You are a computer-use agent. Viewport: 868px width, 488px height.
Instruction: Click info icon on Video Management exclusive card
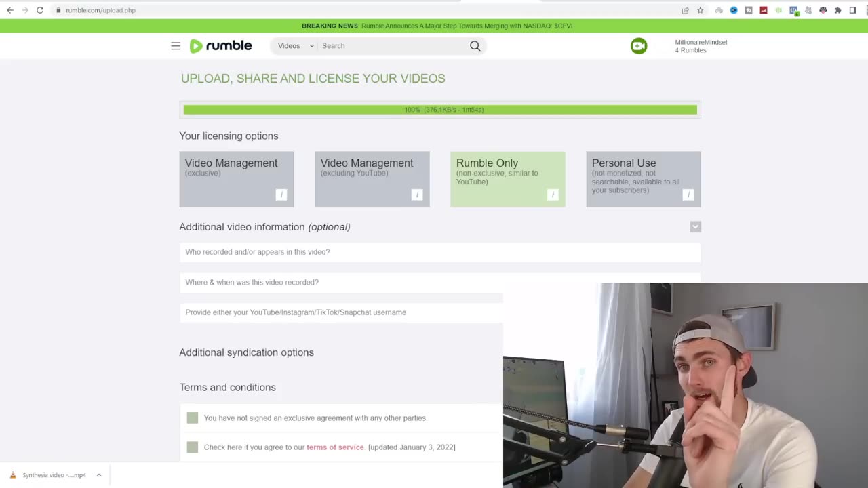click(x=281, y=195)
